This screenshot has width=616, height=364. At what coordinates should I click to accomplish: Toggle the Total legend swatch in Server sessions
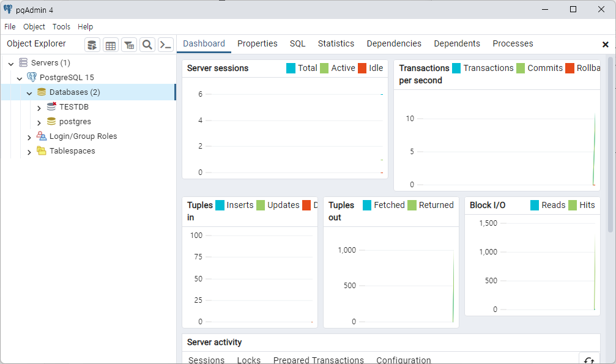(291, 68)
